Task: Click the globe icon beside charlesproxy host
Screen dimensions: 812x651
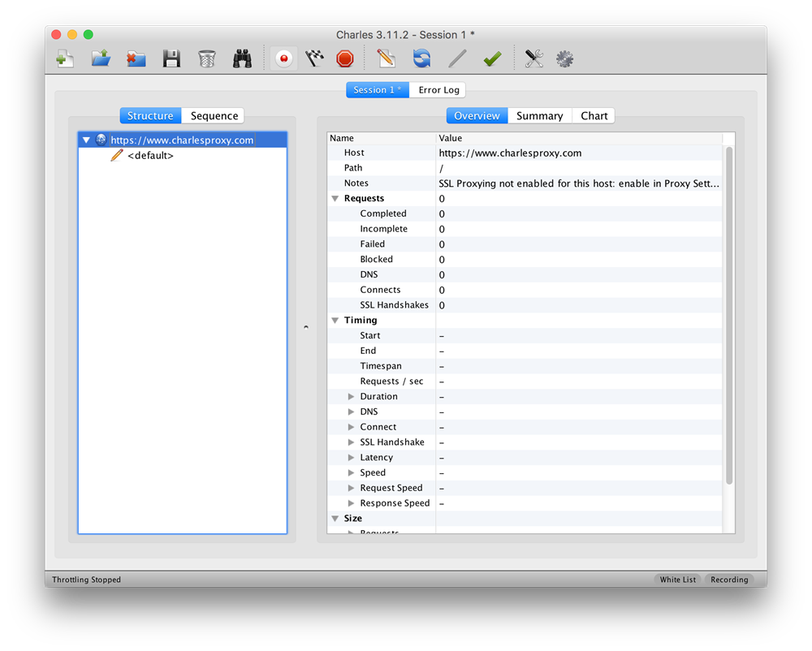Action: (101, 139)
